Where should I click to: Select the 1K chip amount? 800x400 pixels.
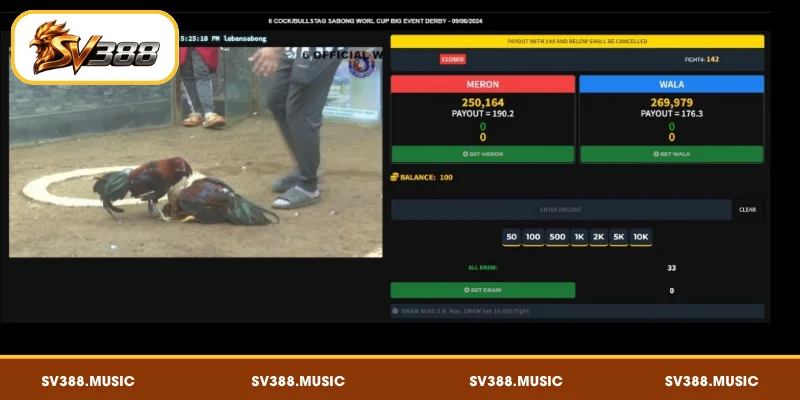(579, 237)
